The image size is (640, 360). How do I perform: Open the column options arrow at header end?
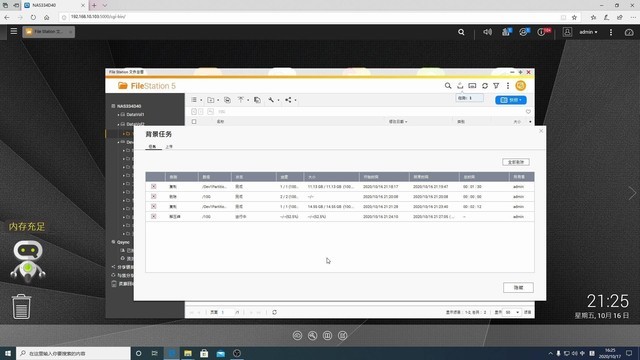[530, 122]
